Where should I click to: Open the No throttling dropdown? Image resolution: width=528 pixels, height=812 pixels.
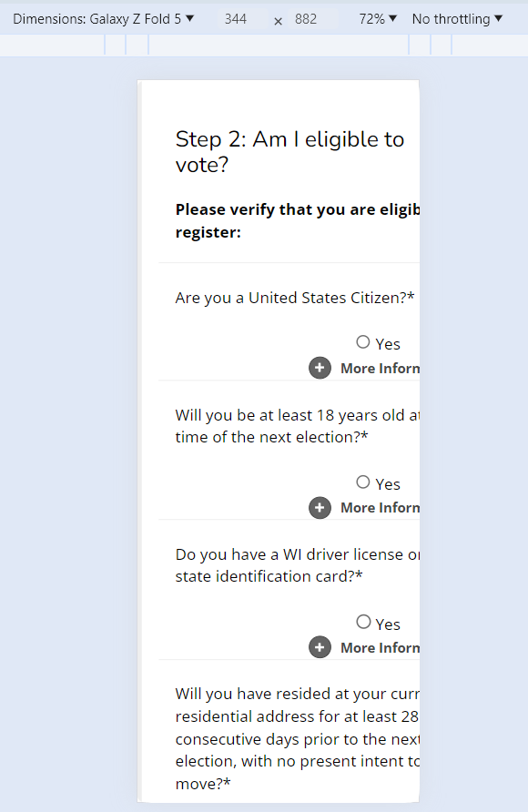[457, 19]
